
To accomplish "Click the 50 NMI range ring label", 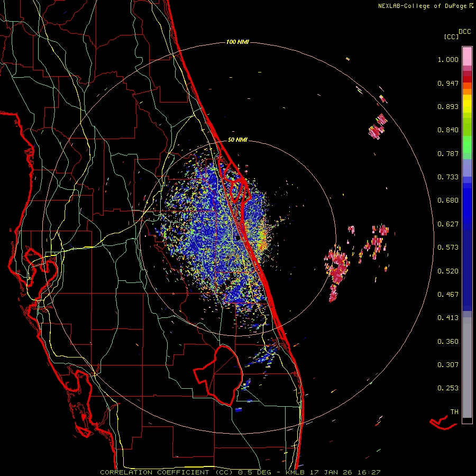I will click(237, 140).
